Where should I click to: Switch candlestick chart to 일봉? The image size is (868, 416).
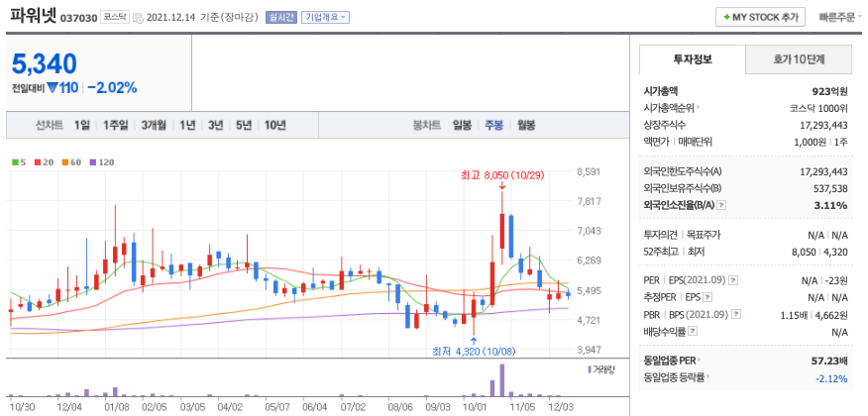[462, 125]
